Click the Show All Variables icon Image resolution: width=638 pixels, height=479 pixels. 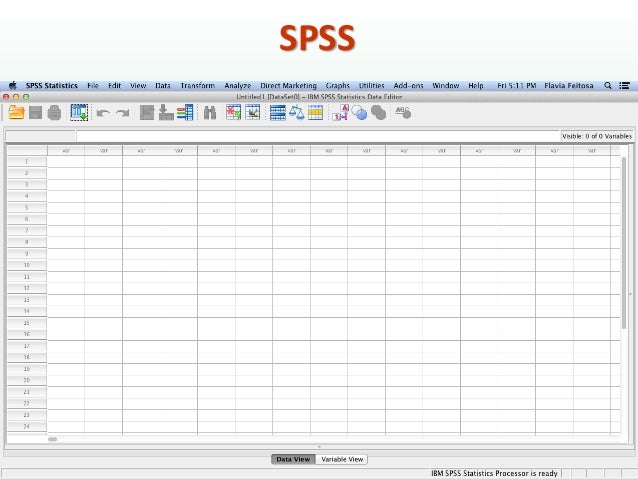[x=378, y=113]
